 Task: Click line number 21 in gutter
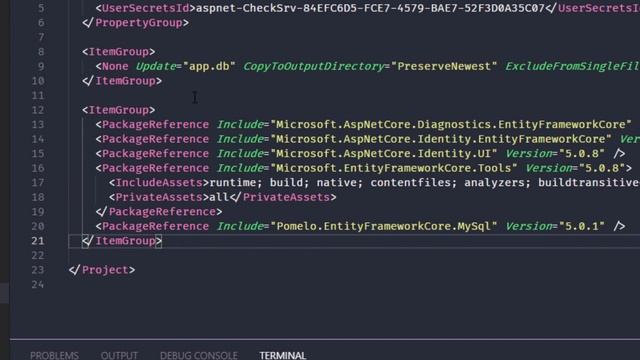38,241
